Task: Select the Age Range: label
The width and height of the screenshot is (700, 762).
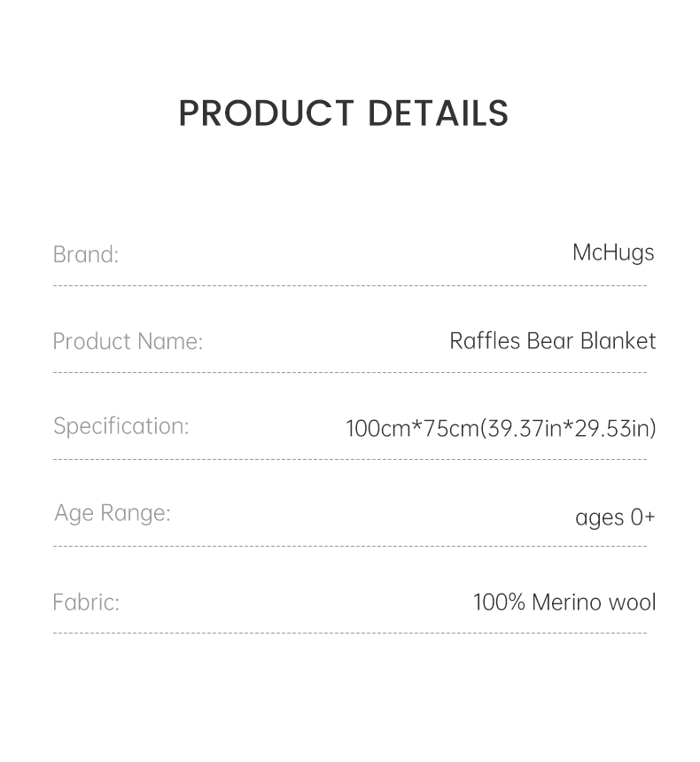Action: click(x=113, y=513)
